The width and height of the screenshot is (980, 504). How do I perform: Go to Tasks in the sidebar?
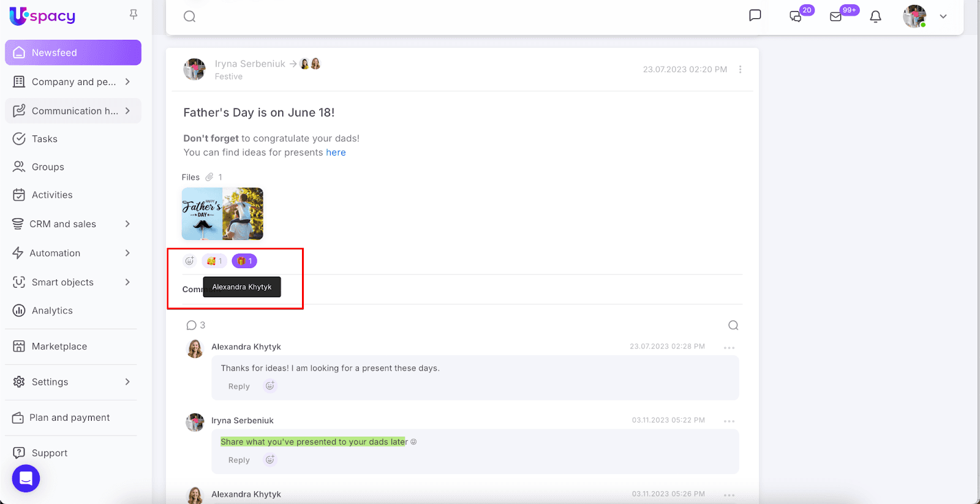(45, 139)
